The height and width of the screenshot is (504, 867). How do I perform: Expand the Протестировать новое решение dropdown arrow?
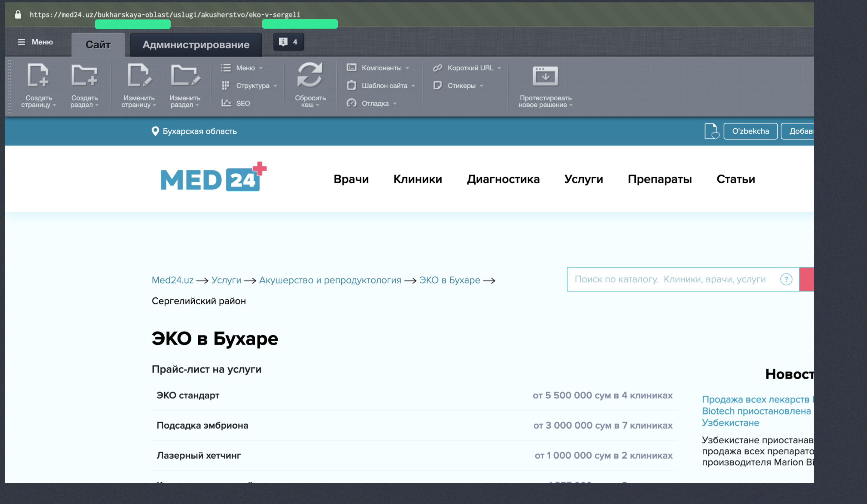pyautogui.click(x=571, y=105)
